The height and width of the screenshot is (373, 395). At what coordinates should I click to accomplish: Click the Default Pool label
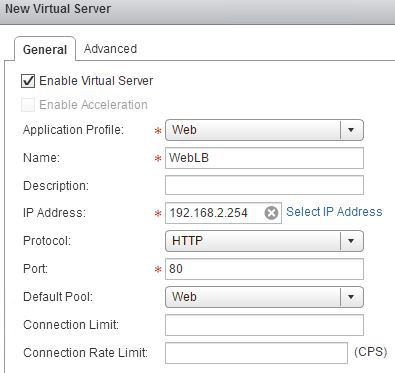click(58, 297)
